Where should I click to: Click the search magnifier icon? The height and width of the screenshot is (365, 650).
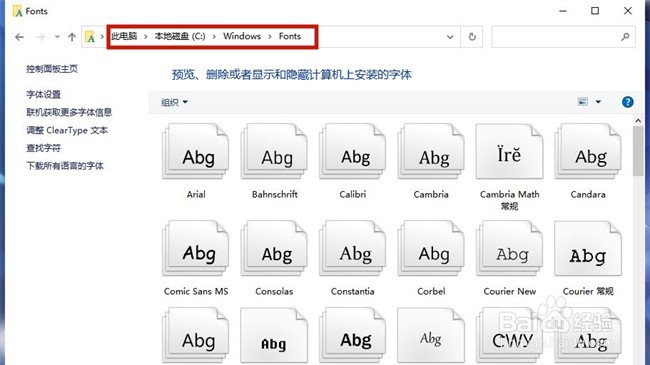(x=625, y=36)
